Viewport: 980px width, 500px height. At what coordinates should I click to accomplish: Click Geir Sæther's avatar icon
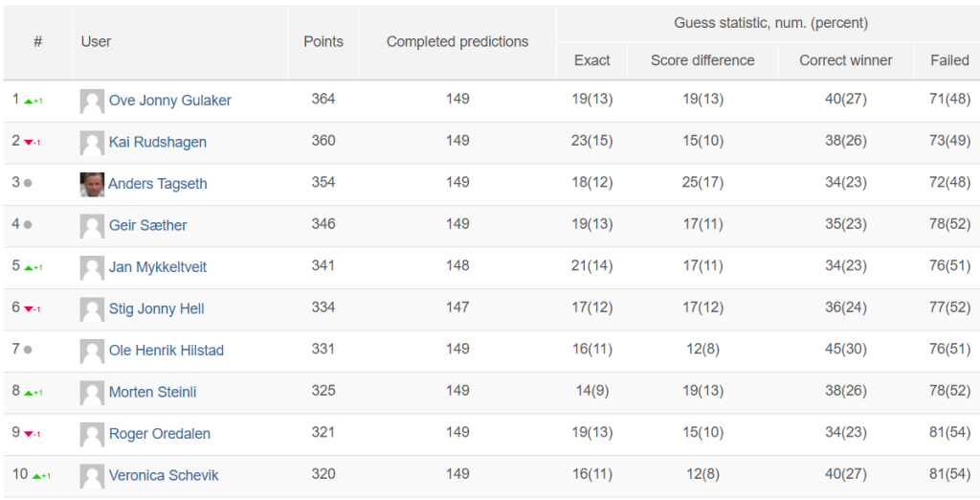click(92, 226)
